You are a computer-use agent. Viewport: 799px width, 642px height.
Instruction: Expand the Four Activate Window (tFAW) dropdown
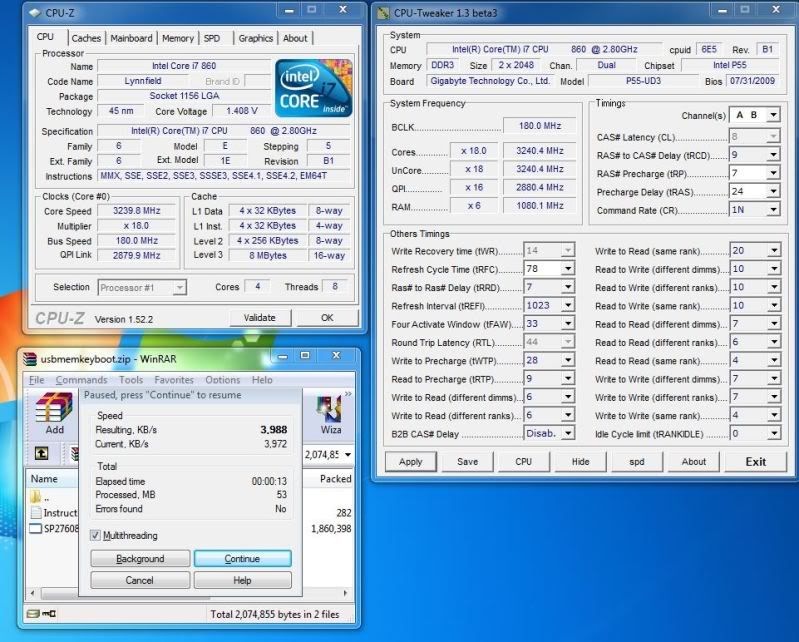coord(568,324)
